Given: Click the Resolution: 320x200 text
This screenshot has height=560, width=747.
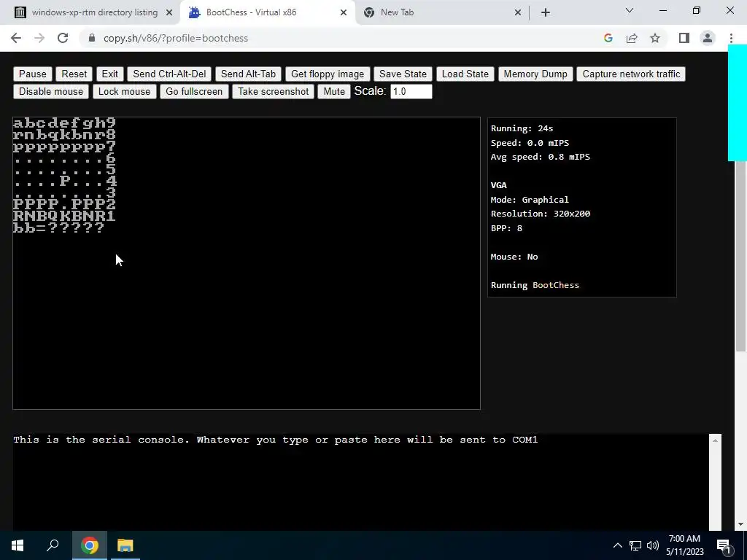Looking at the screenshot, I should pyautogui.click(x=541, y=214).
